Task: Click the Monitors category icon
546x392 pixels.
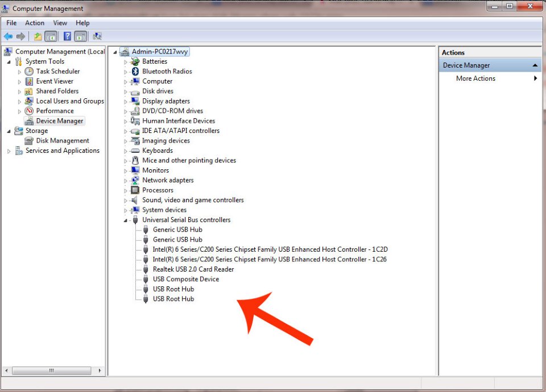Action: pyautogui.click(x=135, y=170)
